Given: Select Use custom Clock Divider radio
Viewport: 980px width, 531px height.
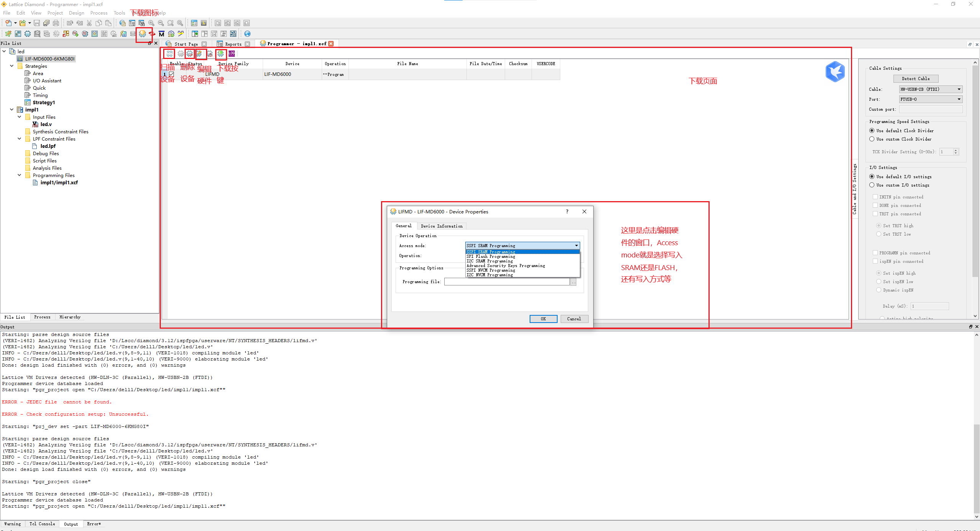Looking at the screenshot, I should (872, 139).
